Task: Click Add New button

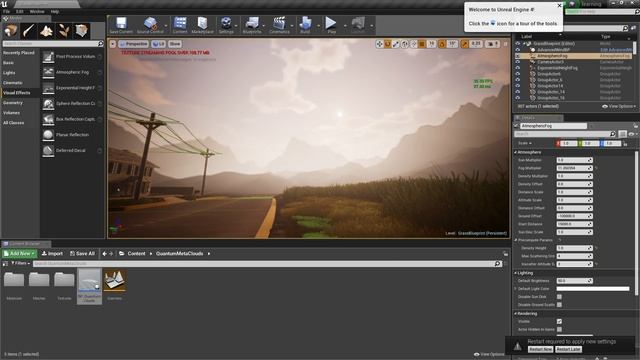Action: [20, 253]
